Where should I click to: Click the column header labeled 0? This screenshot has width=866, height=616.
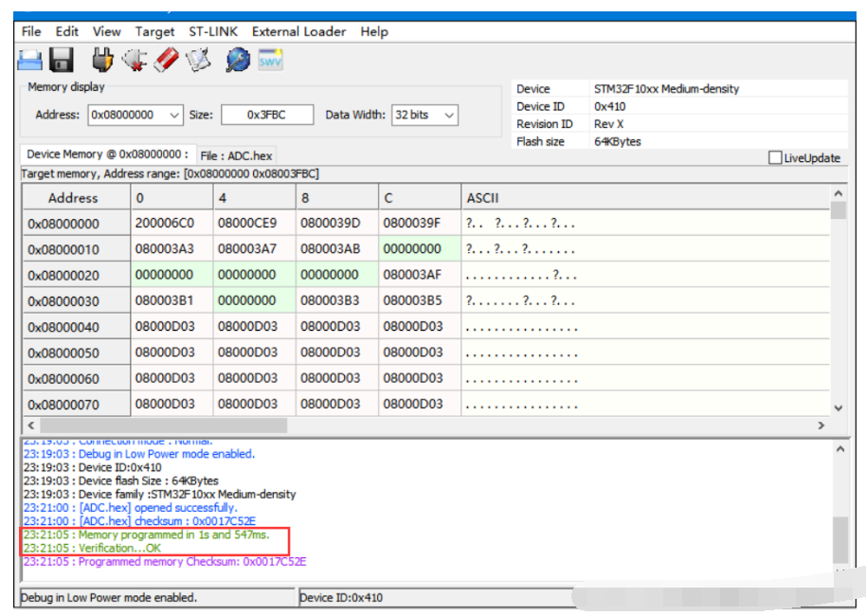(171, 198)
